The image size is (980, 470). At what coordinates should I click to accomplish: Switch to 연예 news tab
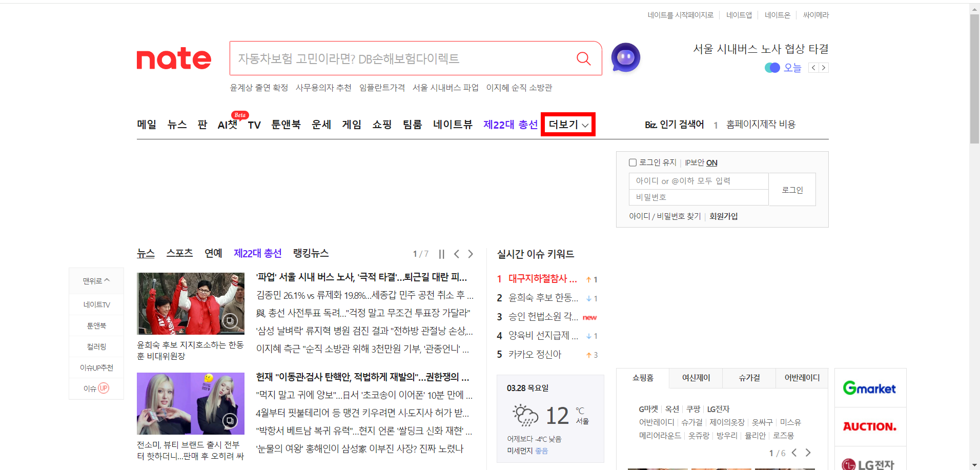213,253
